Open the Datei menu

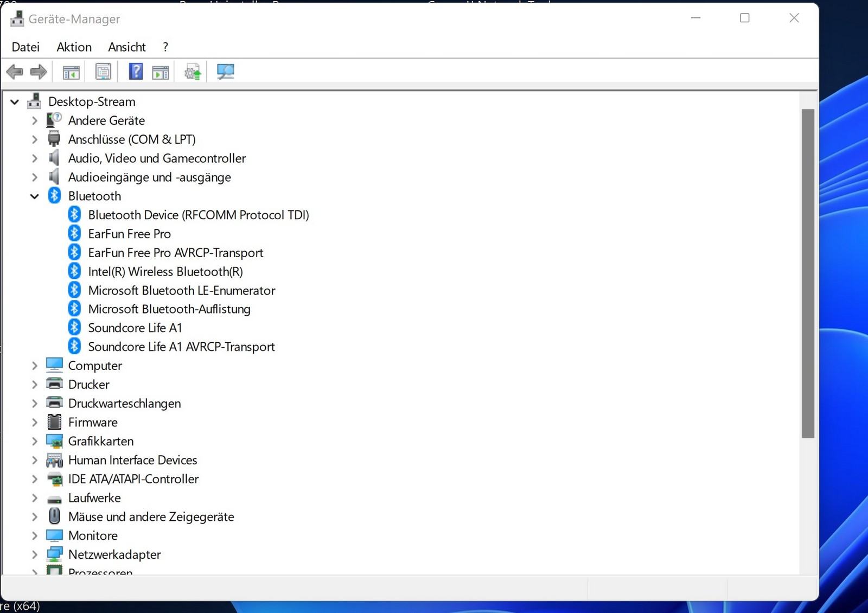25,47
